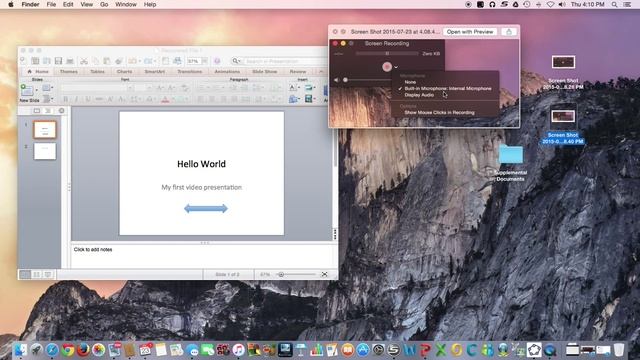640x360 pixels.
Task: Click the Cut scissors icon
Action: point(84,61)
